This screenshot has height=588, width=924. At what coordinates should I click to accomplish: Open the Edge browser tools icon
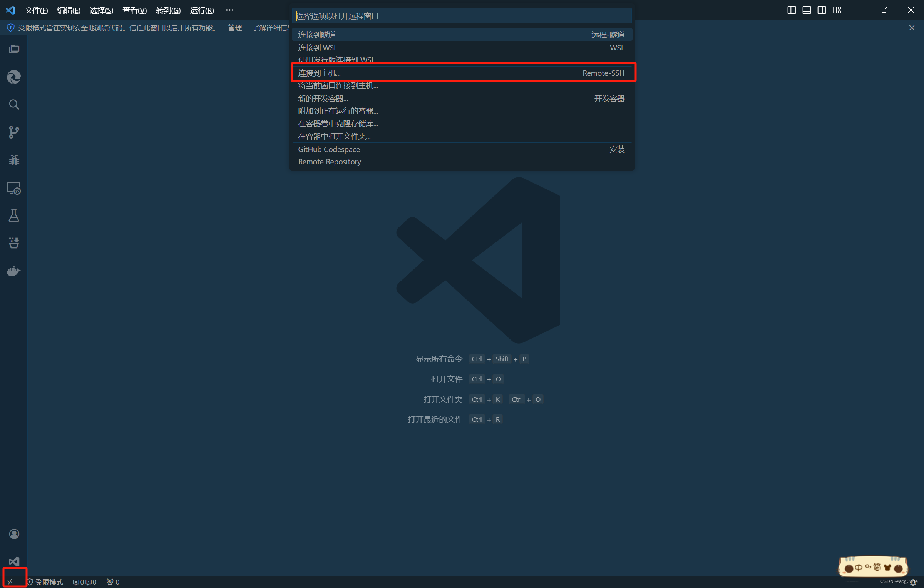[x=14, y=77]
